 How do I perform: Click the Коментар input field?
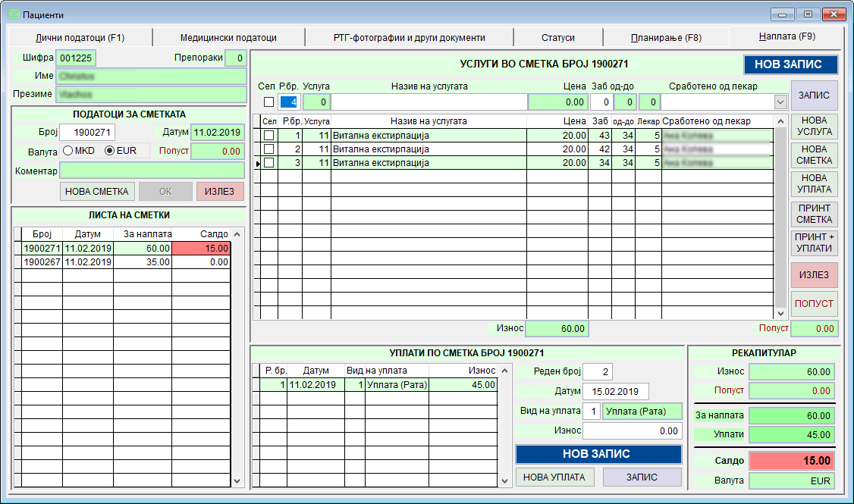tap(152, 171)
